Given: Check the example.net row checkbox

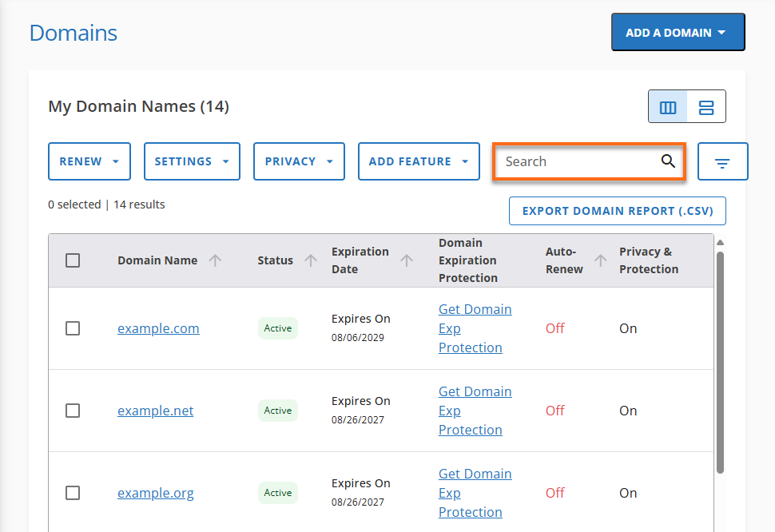Looking at the screenshot, I should 73,411.
